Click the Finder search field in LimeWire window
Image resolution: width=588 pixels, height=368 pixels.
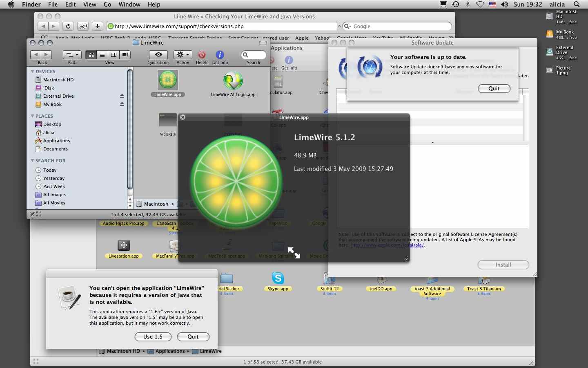point(254,55)
